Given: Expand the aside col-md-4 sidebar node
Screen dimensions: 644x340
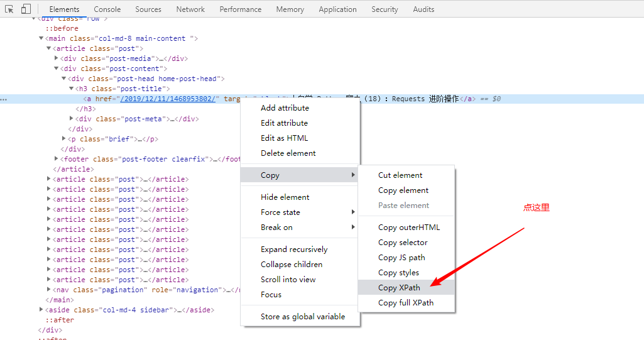Looking at the screenshot, I should coord(41,310).
